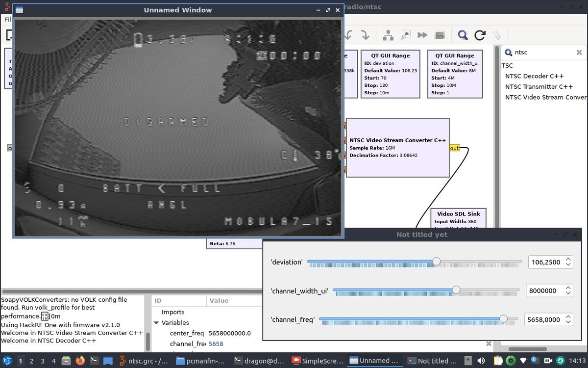
Task: Open SimpleScreenRecorder taskbar window entry
Action: click(x=318, y=361)
